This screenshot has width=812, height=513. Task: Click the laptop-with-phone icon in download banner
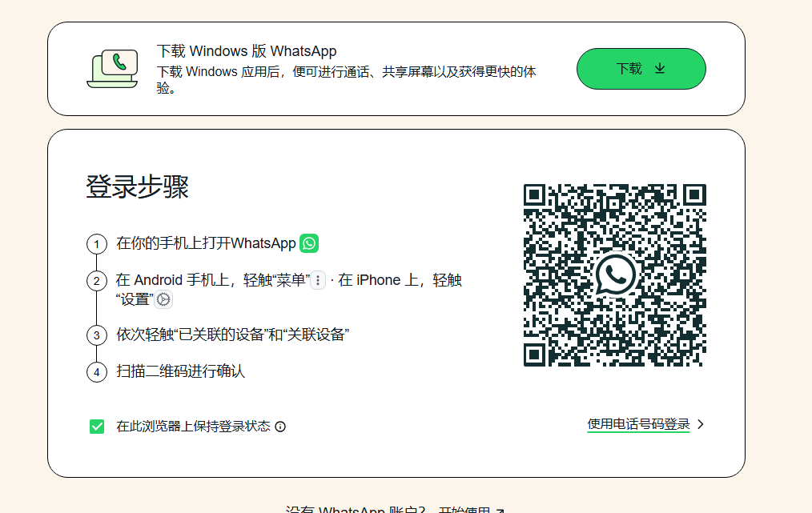coord(112,69)
